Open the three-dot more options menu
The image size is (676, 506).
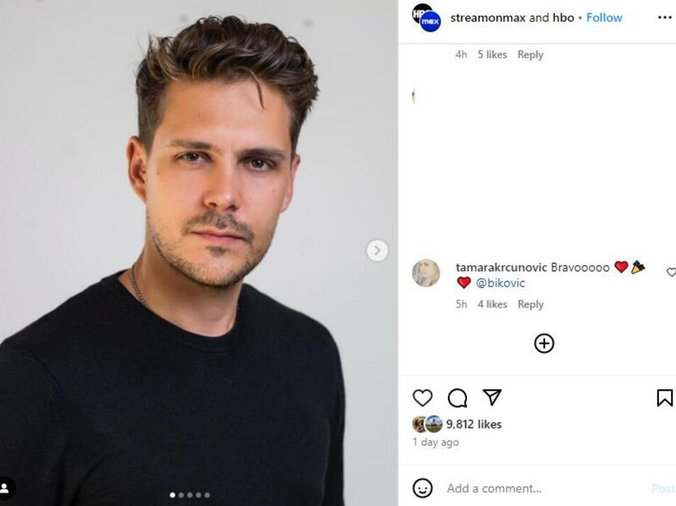point(664,18)
